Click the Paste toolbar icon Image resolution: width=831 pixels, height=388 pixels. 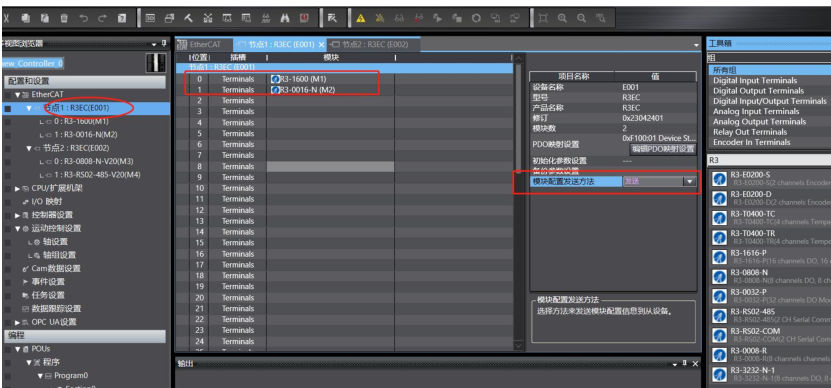pos(45,18)
